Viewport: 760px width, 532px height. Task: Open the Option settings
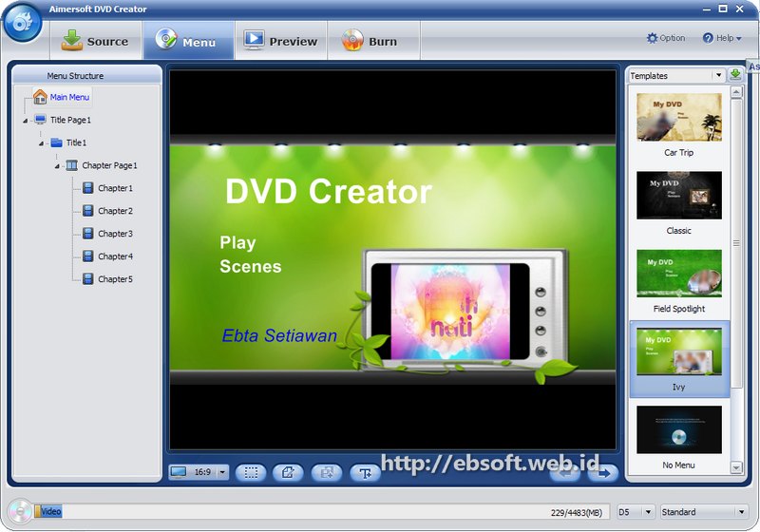(x=666, y=38)
